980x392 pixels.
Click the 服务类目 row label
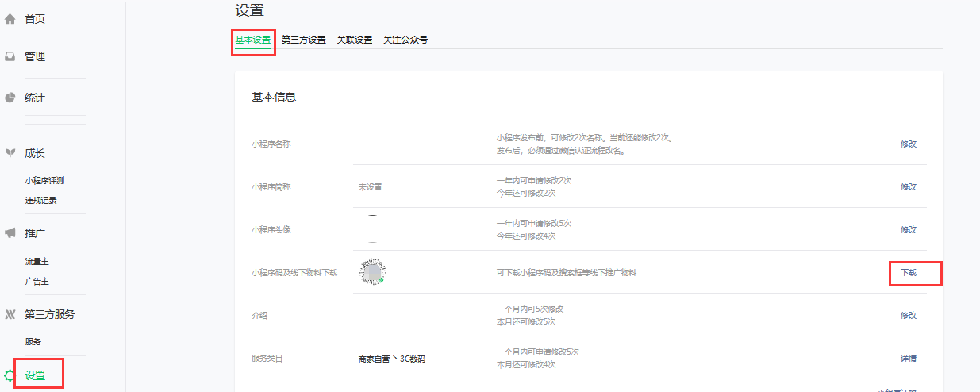267,359
